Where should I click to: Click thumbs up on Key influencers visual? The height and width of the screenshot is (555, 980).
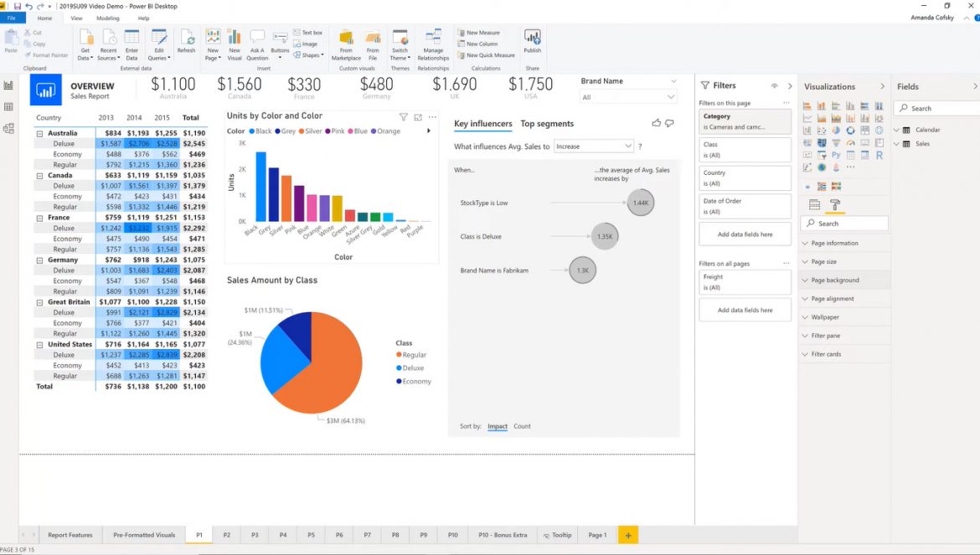point(656,123)
